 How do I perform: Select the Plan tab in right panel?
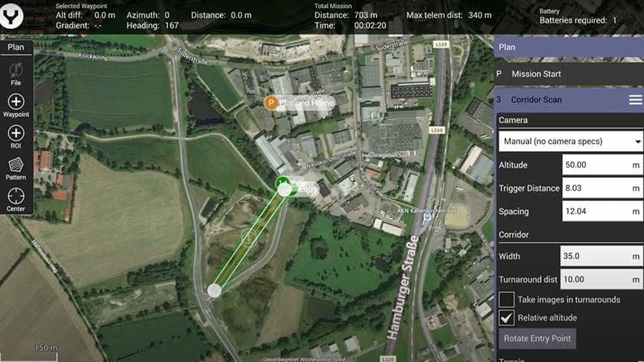pos(569,47)
